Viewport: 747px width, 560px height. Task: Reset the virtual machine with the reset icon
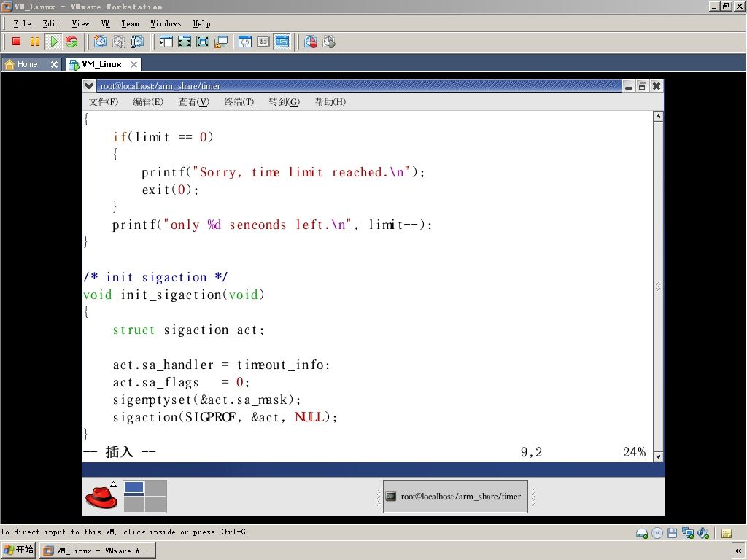point(71,42)
